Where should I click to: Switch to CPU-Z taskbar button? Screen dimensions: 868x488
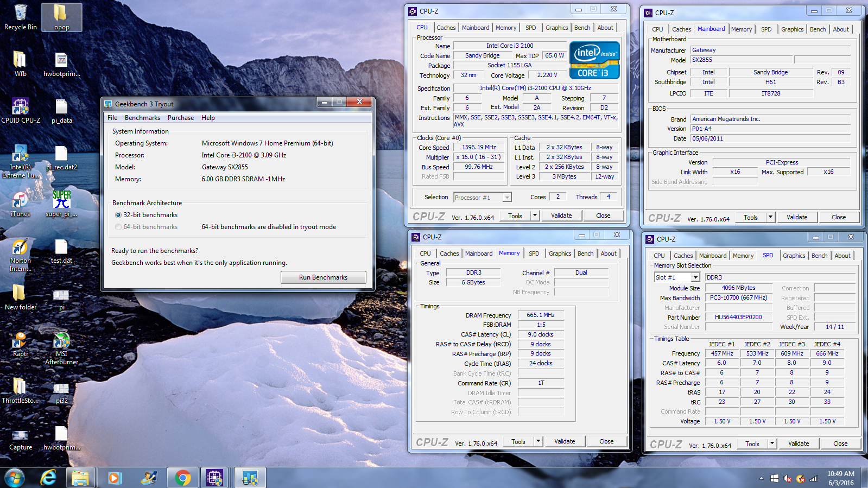click(x=214, y=478)
